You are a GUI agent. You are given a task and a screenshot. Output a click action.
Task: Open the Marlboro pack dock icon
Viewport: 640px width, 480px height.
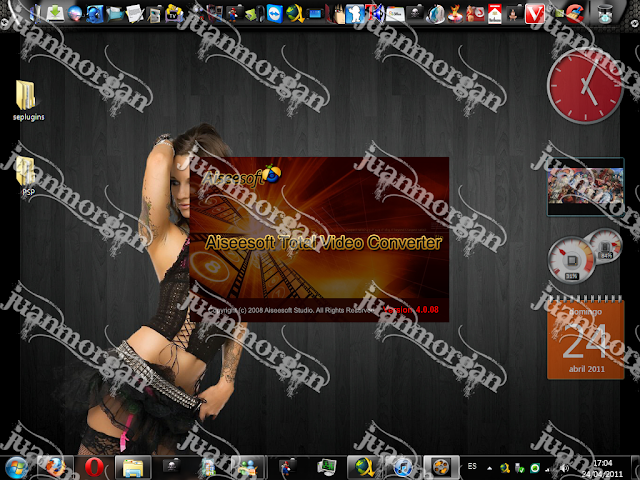(x=495, y=13)
